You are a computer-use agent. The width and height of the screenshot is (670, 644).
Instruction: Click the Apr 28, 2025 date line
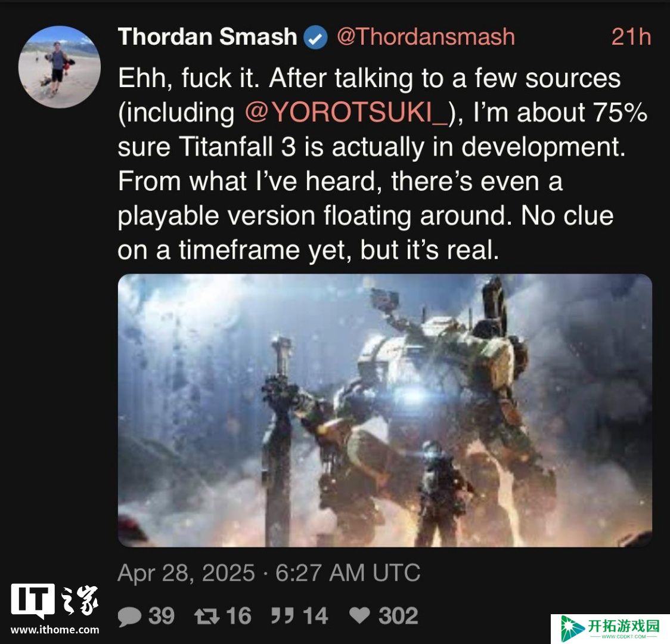coord(269,572)
